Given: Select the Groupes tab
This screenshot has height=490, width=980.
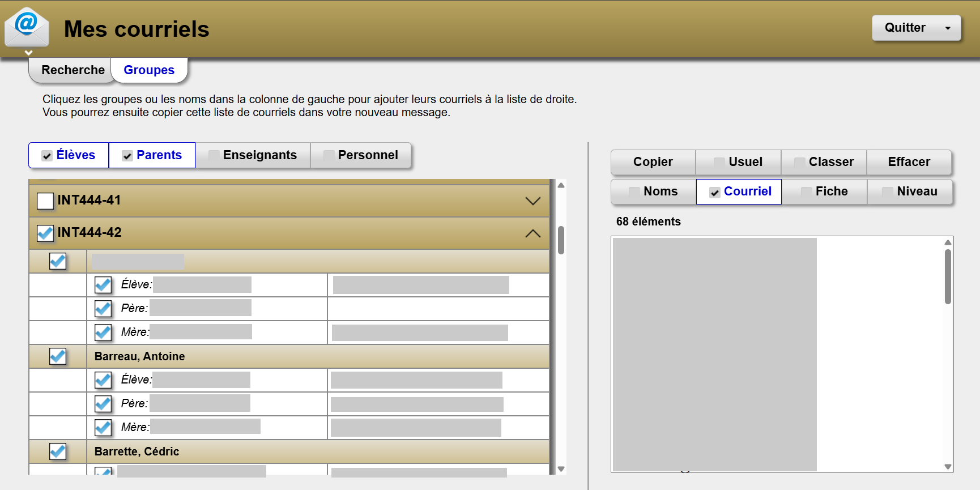Looking at the screenshot, I should [x=149, y=70].
